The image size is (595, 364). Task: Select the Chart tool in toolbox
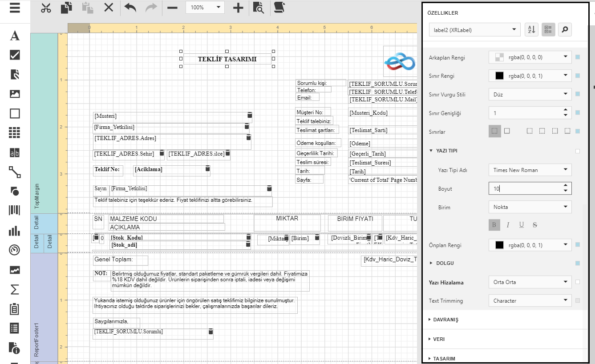[15, 231]
